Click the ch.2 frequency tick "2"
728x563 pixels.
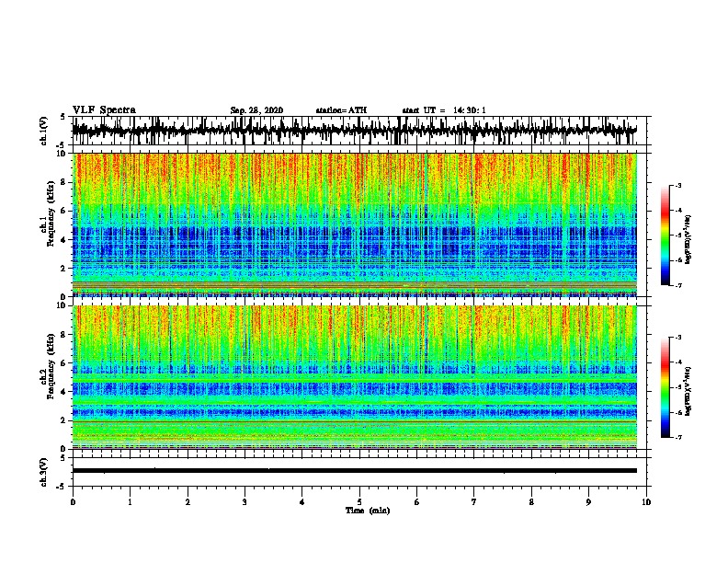point(63,420)
